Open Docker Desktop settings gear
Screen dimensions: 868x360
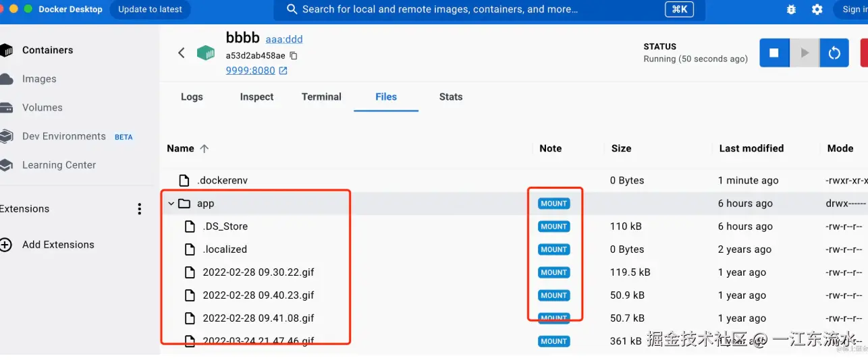[817, 9]
